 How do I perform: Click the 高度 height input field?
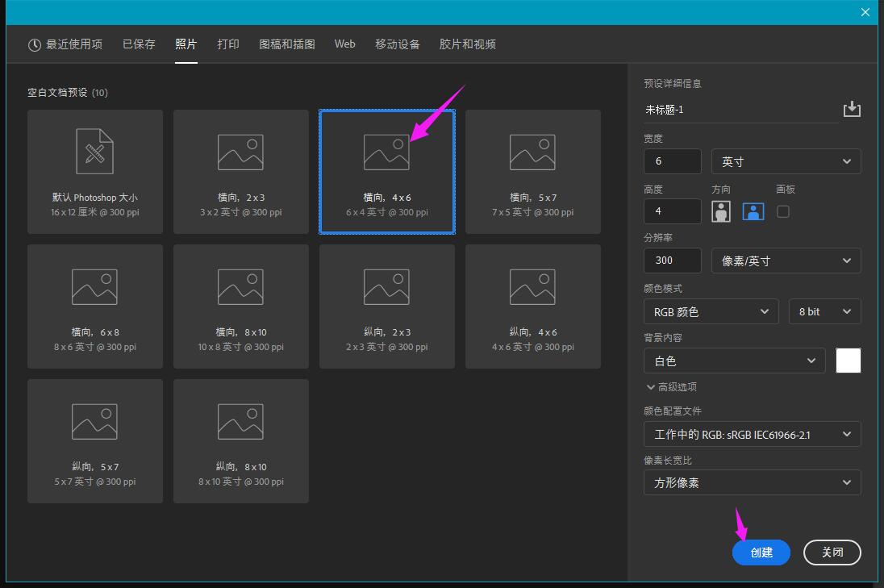[673, 211]
